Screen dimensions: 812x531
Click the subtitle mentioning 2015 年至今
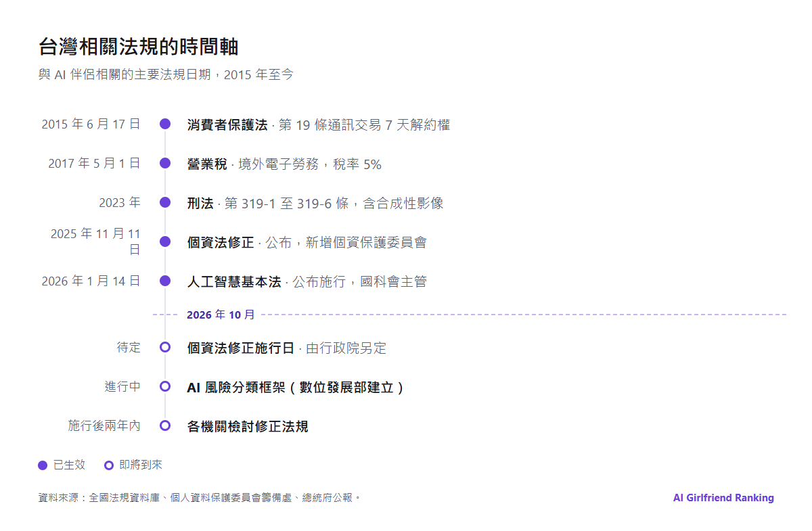point(166,74)
